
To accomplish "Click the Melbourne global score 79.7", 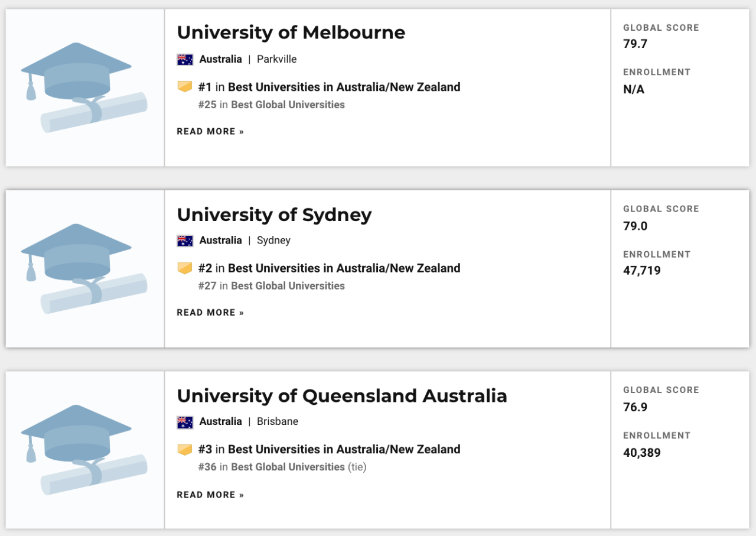I will 635,44.
